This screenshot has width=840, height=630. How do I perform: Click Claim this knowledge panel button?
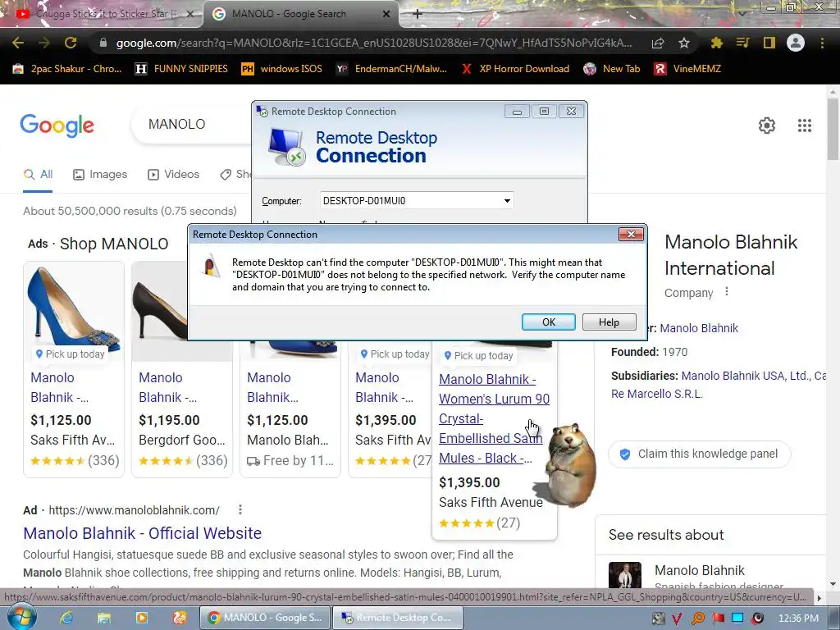click(699, 454)
